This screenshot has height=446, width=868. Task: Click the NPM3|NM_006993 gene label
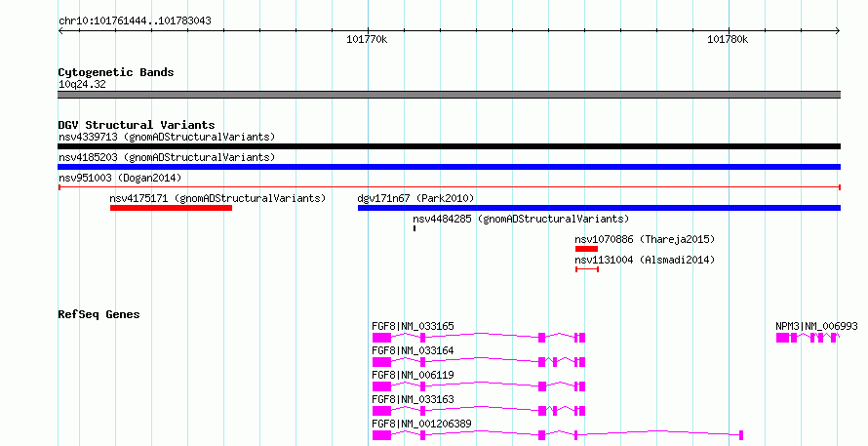coord(816,326)
